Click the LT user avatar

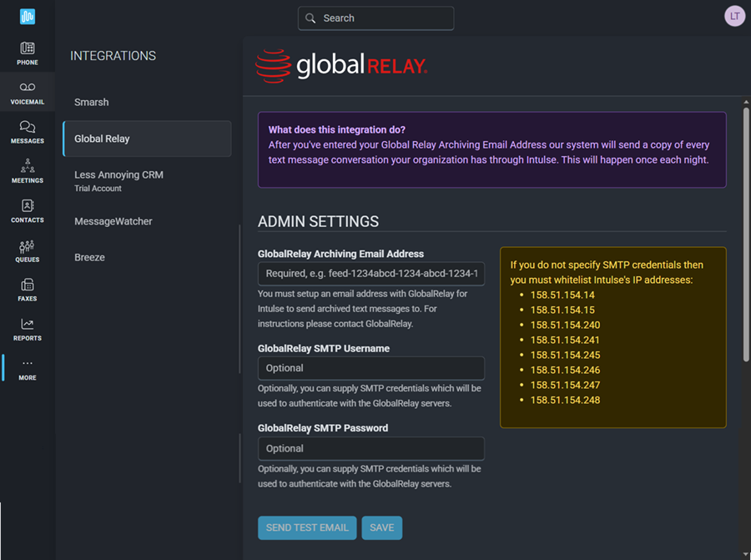pyautogui.click(x=734, y=17)
